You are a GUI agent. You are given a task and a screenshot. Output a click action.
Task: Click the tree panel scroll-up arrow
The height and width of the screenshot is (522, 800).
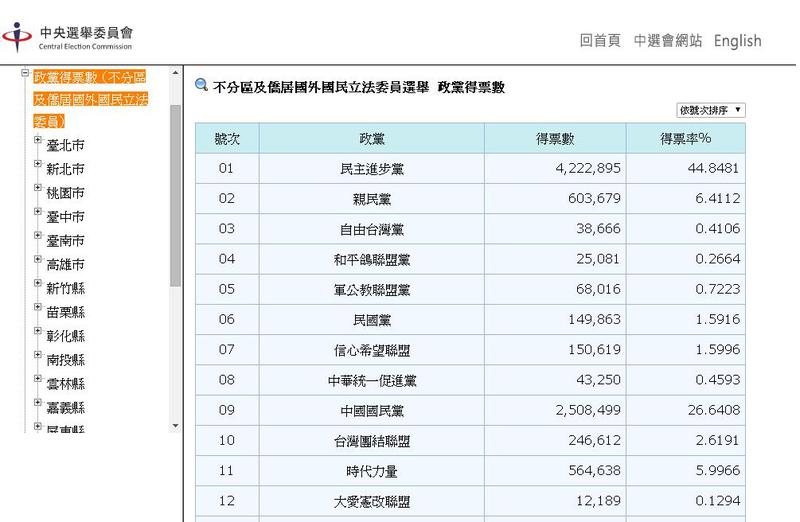pos(176,73)
